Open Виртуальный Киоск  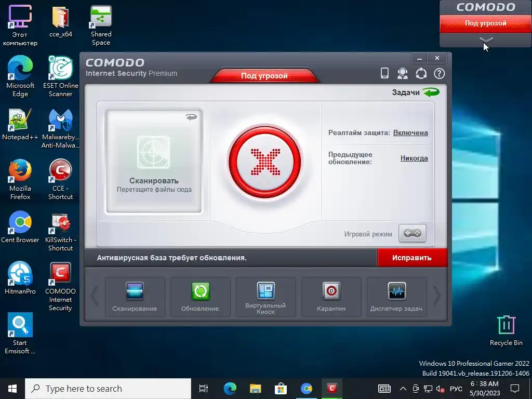click(x=265, y=297)
